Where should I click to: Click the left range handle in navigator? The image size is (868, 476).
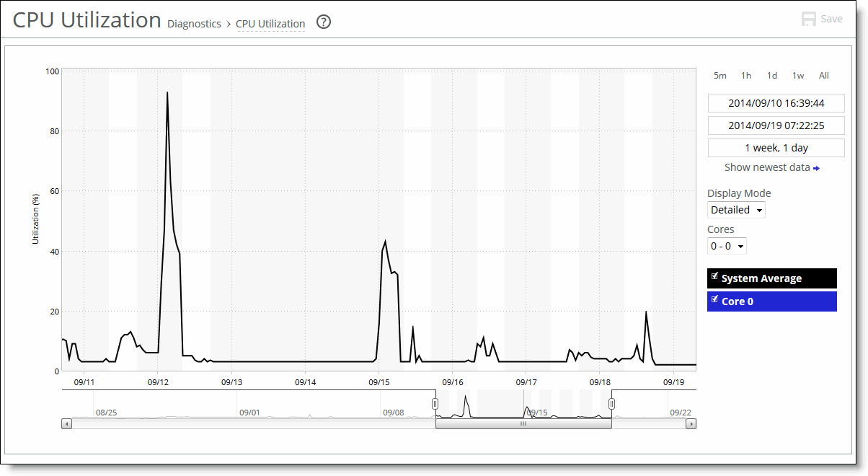point(435,403)
